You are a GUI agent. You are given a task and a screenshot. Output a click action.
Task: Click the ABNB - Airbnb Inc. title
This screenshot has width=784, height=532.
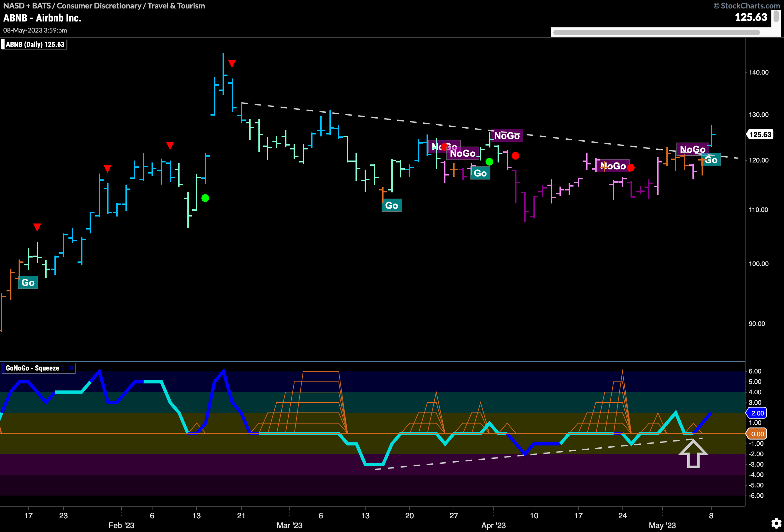42,18
